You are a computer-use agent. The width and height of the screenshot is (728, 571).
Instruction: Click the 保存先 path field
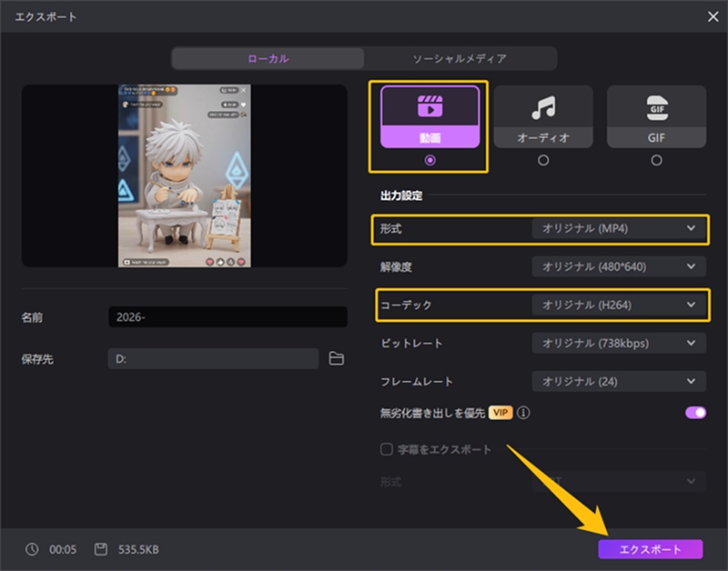[x=213, y=358]
